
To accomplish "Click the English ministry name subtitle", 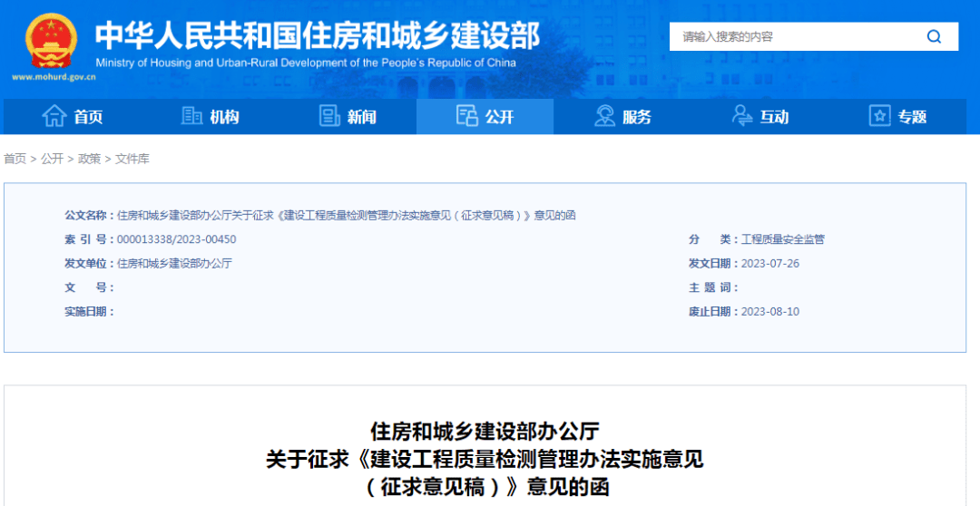I will click(307, 63).
